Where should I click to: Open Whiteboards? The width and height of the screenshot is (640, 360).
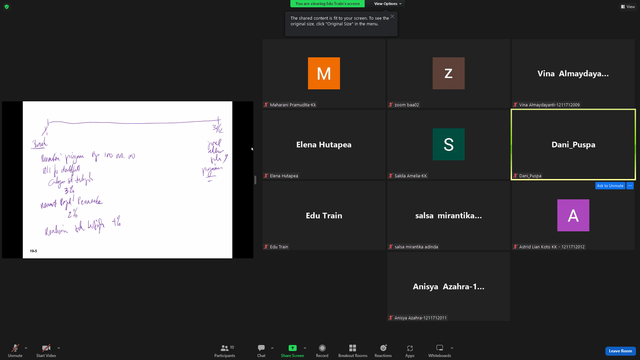440,350
